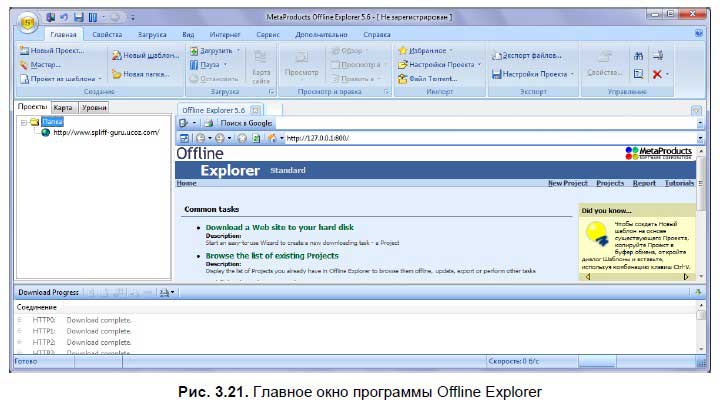Select the Уровни panel tab
The height and width of the screenshot is (402, 720).
coord(94,108)
